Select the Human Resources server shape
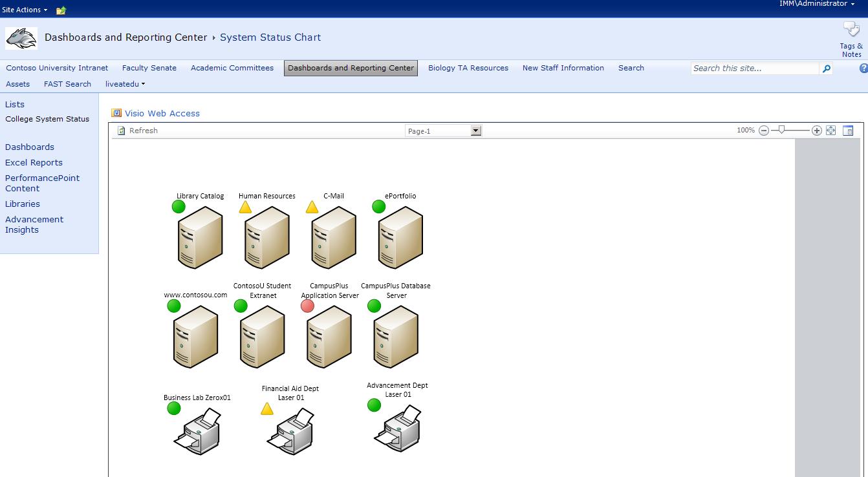This screenshot has height=477, width=868. (x=267, y=237)
